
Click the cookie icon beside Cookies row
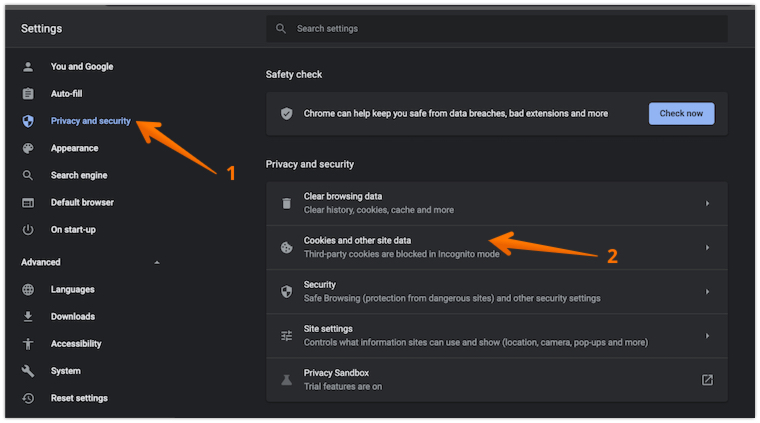(286, 247)
